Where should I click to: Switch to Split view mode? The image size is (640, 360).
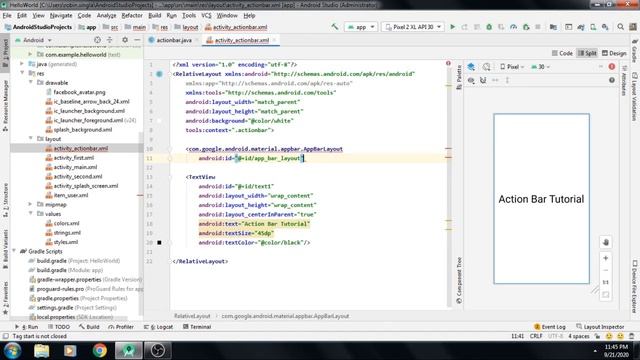[x=587, y=53]
